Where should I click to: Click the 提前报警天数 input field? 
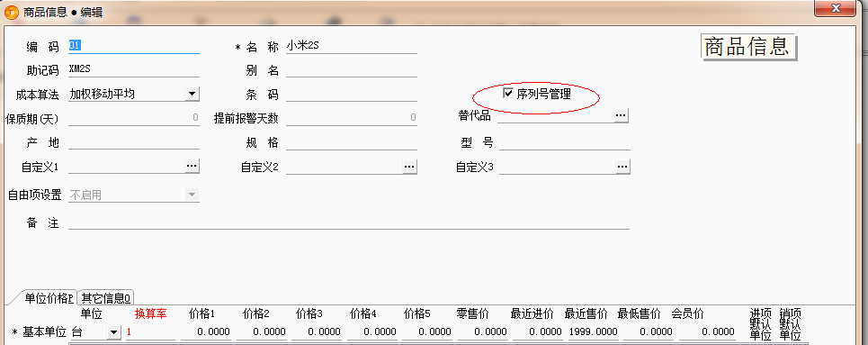pyautogui.click(x=352, y=118)
